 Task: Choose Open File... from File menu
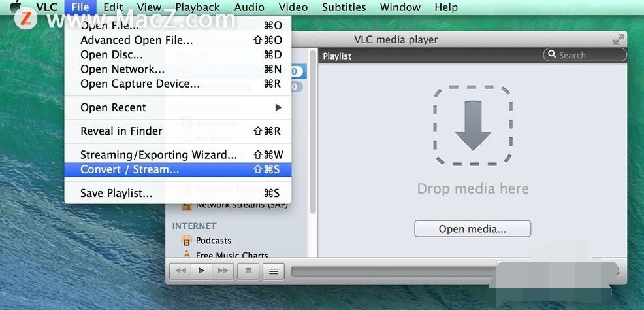pos(178,26)
